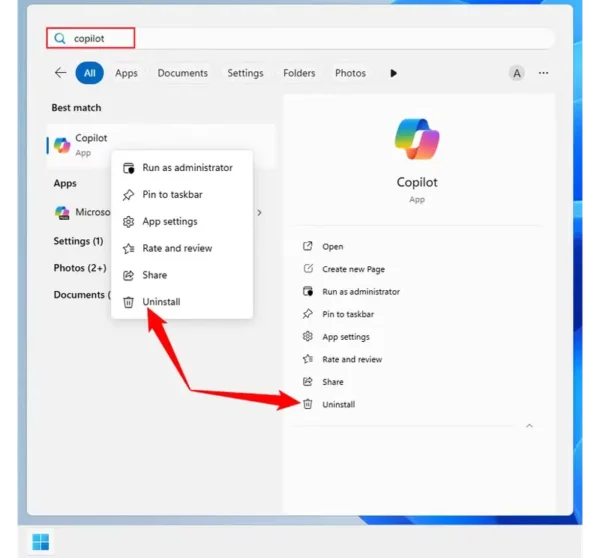Click details pane Run as administrator icon

click(308, 291)
